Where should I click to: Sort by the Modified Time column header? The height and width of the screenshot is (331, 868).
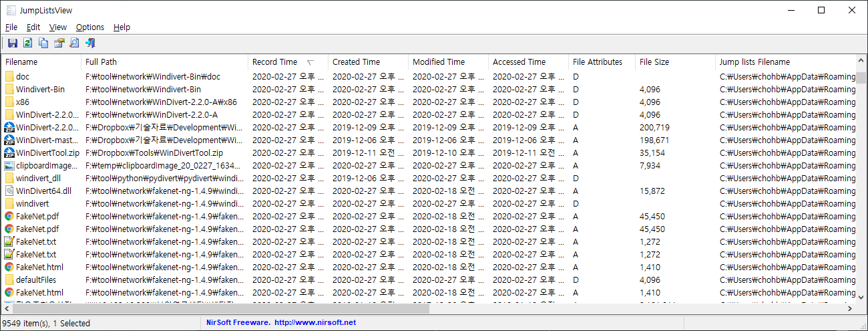(x=448, y=62)
